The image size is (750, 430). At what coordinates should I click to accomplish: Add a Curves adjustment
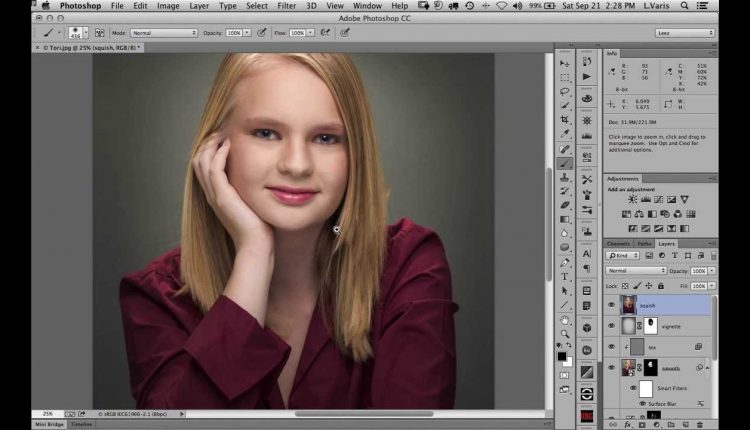659,199
